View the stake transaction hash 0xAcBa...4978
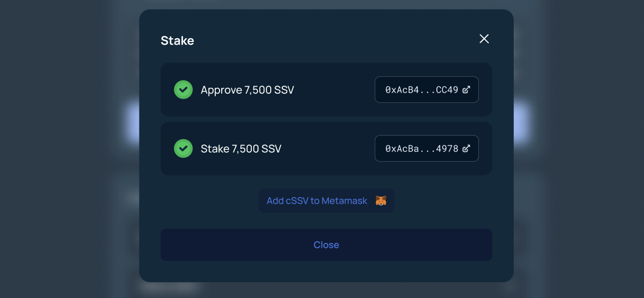The height and width of the screenshot is (298, 644). click(421, 149)
